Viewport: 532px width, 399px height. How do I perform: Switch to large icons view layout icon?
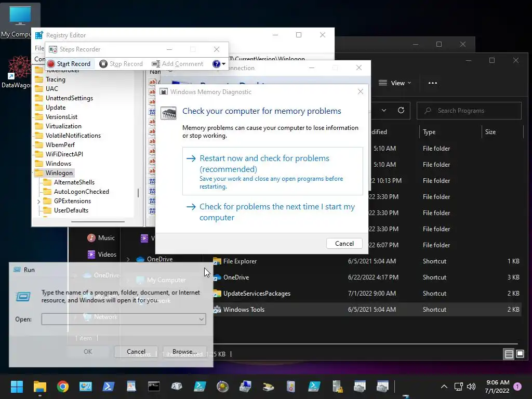point(520,354)
